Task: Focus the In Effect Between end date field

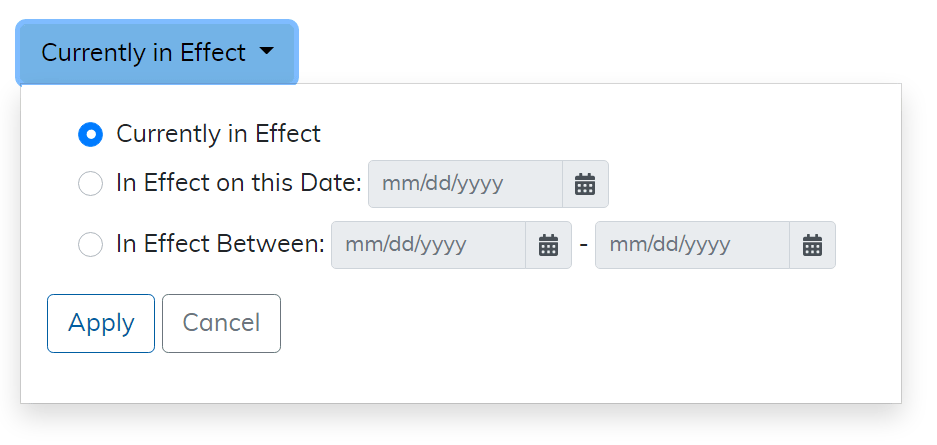Action: click(x=692, y=245)
